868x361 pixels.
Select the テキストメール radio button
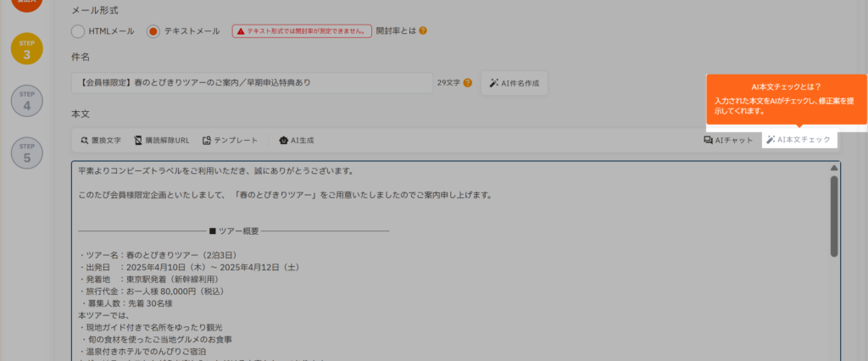(153, 31)
